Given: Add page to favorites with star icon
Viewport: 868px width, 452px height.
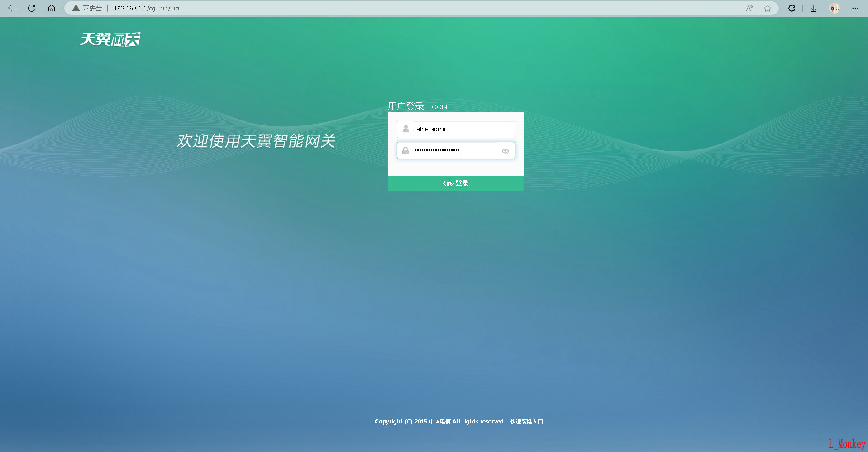Looking at the screenshot, I should click(768, 8).
